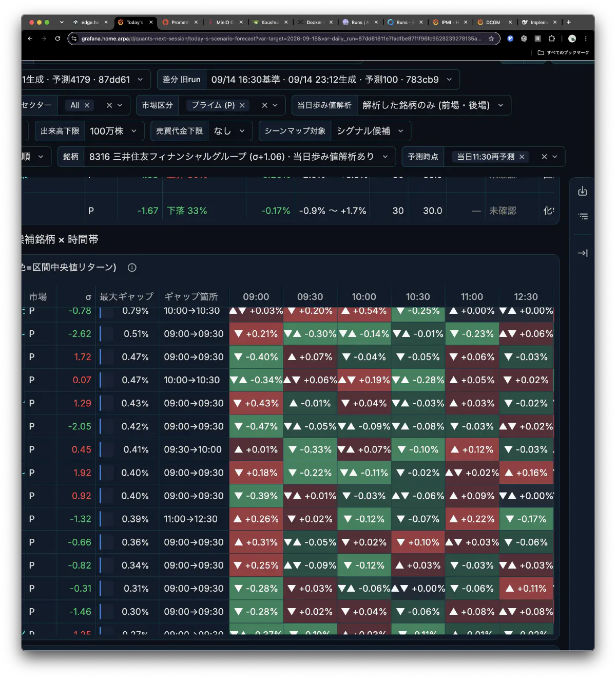Click the browser forward arrow
The image size is (616, 679).
(x=44, y=39)
